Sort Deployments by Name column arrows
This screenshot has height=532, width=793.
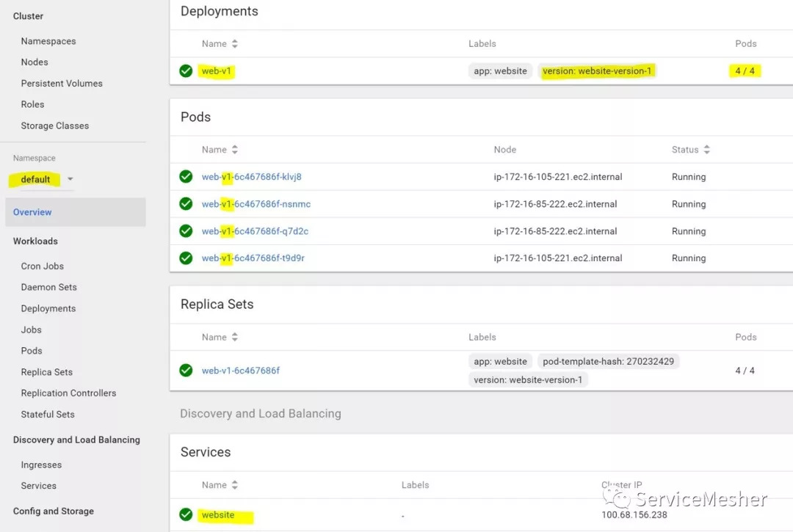click(235, 44)
